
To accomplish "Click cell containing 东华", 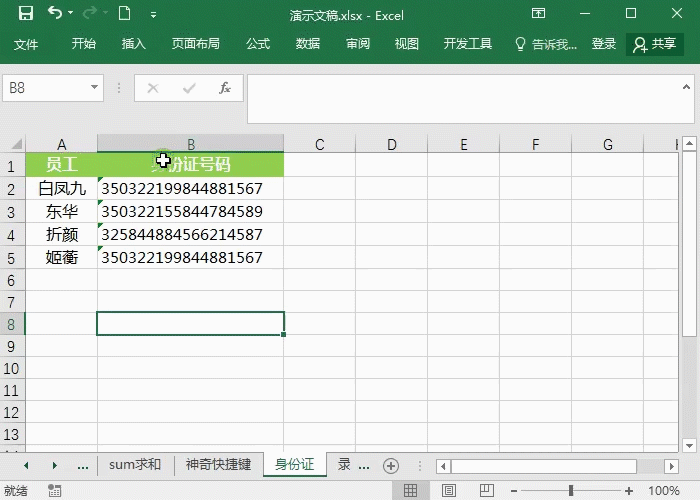I will 62,212.
